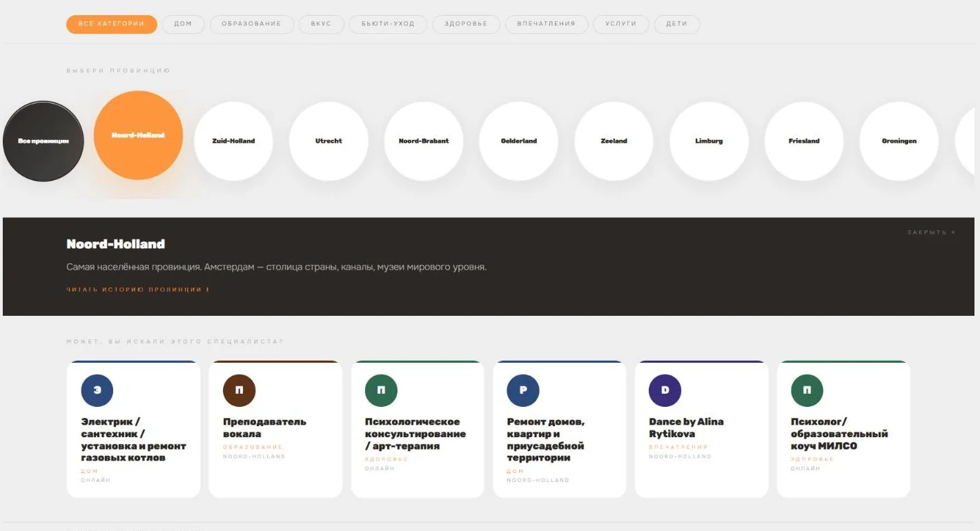980x531 pixels.
Task: Close the province panel via ЗАКРЫТЬ ×
Action: [x=932, y=232]
